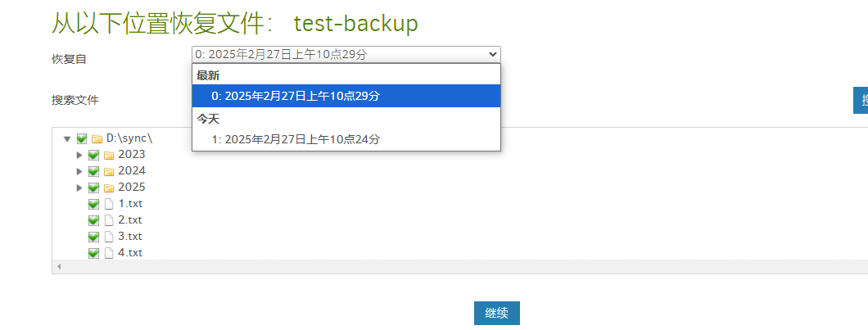This screenshot has height=330, width=868.
Task: Expand the 2025 folder tree arrow
Action: click(x=79, y=188)
